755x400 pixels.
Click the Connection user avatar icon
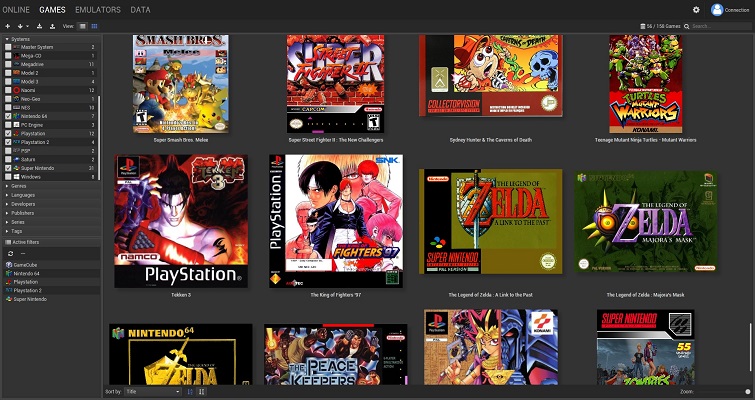[717, 10]
